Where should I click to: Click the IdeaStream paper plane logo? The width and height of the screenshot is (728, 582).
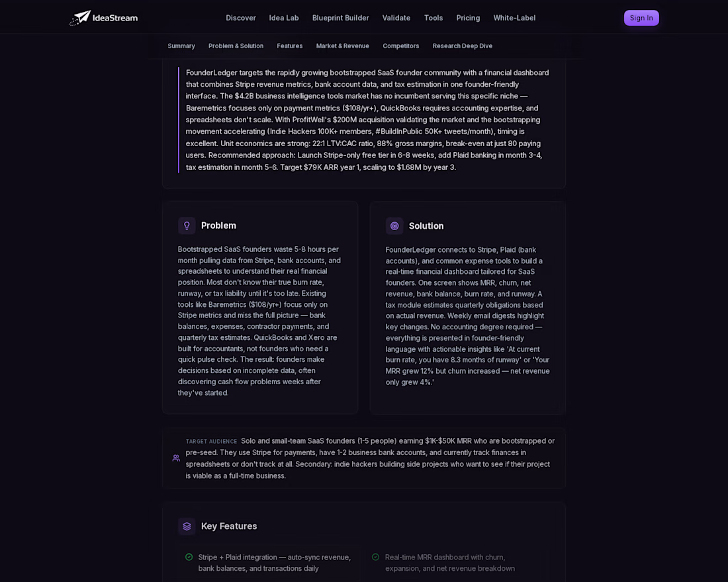(80, 18)
